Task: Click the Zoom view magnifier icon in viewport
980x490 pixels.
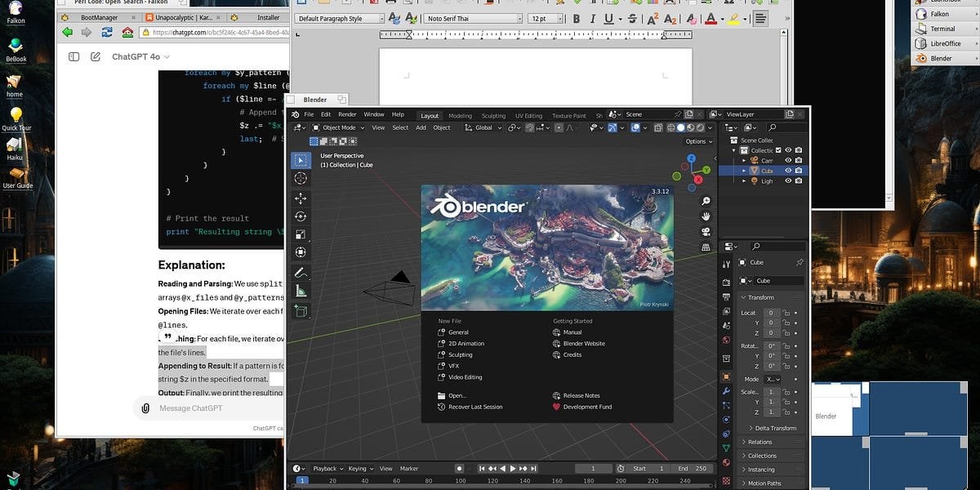Action: tap(706, 201)
